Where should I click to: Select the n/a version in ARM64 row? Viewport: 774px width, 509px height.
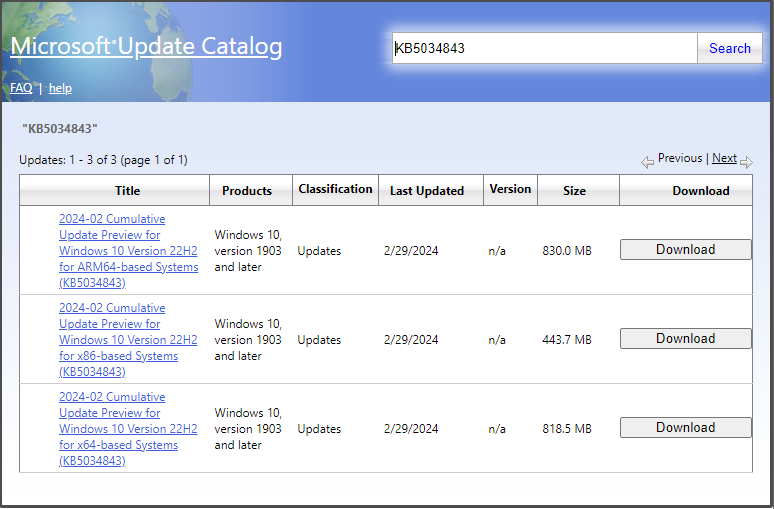[x=497, y=251]
